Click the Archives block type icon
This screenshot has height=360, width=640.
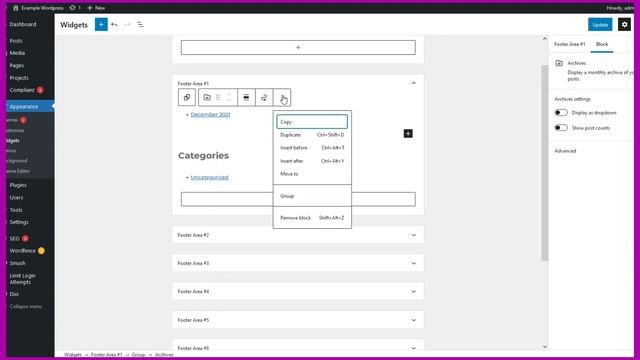click(x=207, y=97)
